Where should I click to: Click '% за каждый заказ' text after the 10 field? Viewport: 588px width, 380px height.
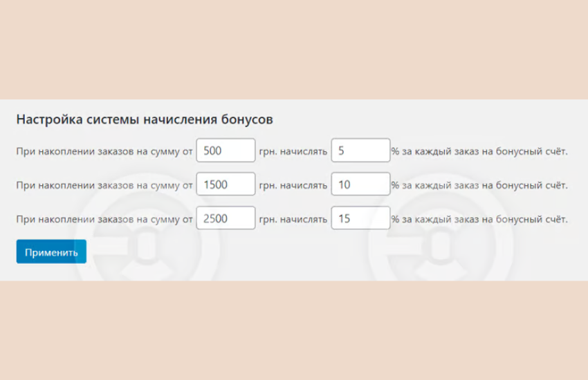point(435,185)
